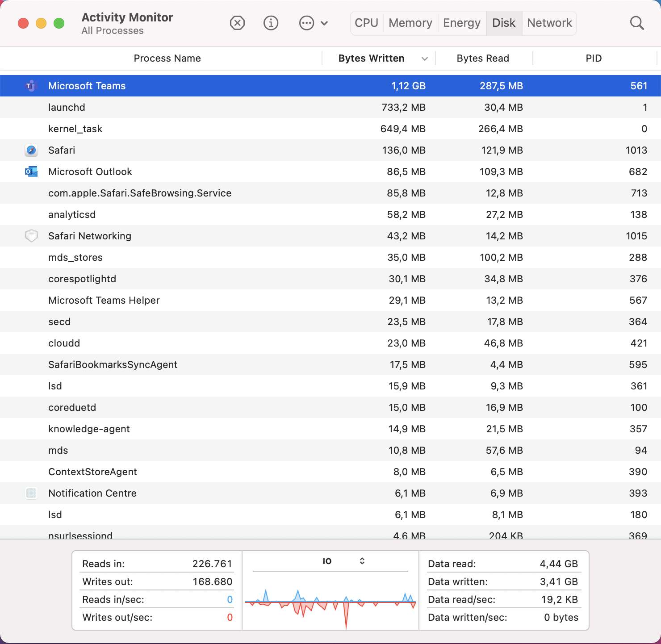The width and height of the screenshot is (661, 644).
Task: Click the Search magnifier icon
Action: tap(637, 23)
